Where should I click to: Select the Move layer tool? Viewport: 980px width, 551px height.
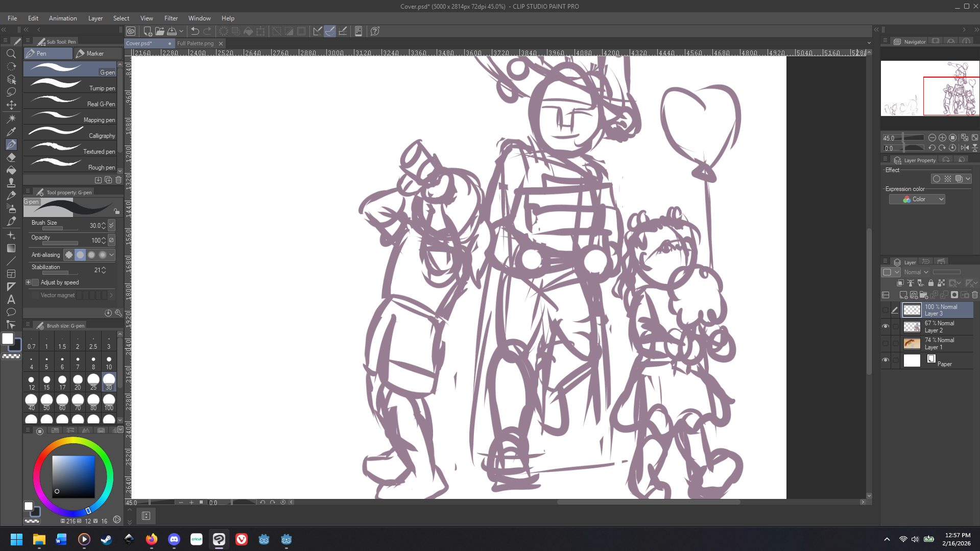(11, 105)
